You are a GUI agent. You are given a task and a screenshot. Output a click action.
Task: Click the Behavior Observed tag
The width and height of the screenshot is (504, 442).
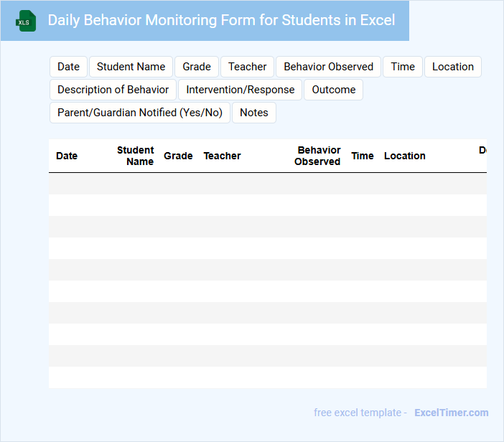(328, 67)
